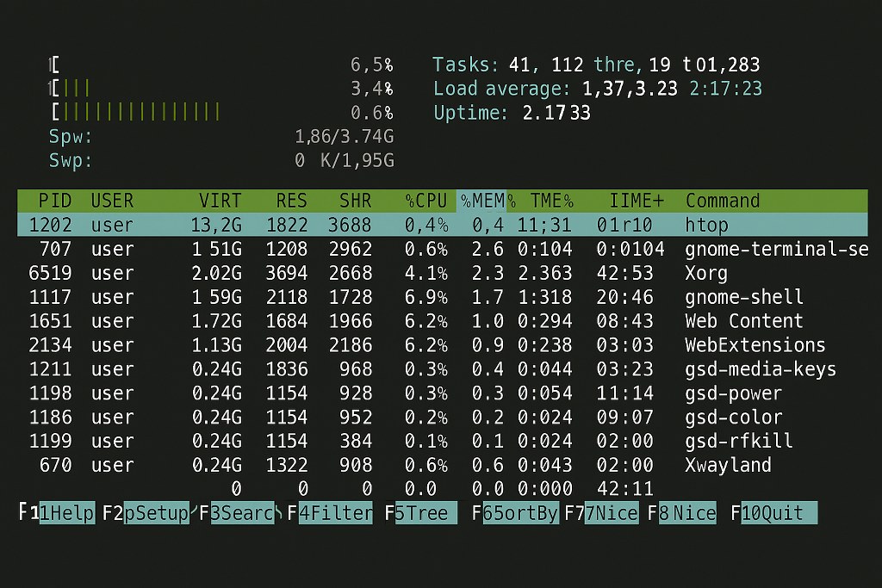Select the Web Content process row
The width and height of the screenshot is (882, 588).
tap(442, 321)
